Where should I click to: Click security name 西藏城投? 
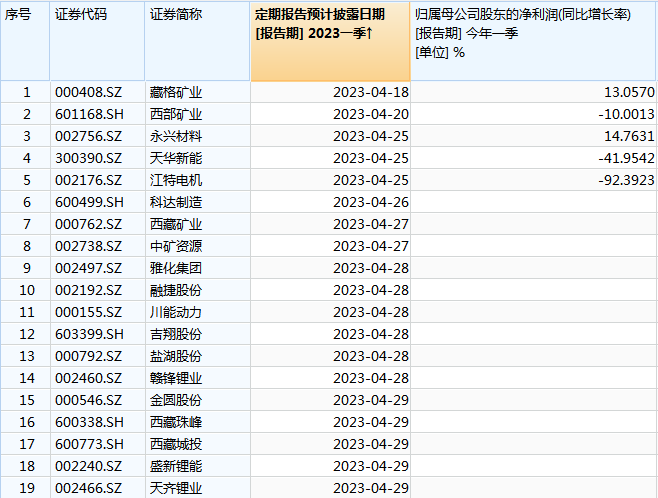tap(176, 444)
